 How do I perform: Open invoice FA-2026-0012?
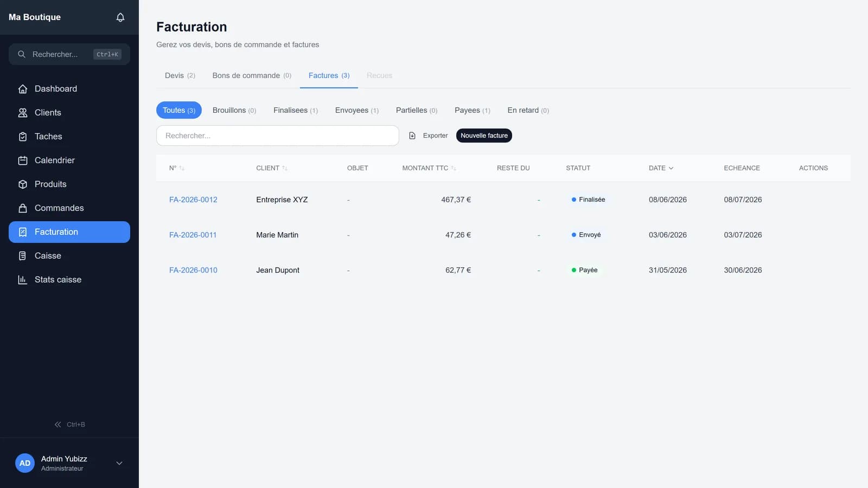click(193, 200)
